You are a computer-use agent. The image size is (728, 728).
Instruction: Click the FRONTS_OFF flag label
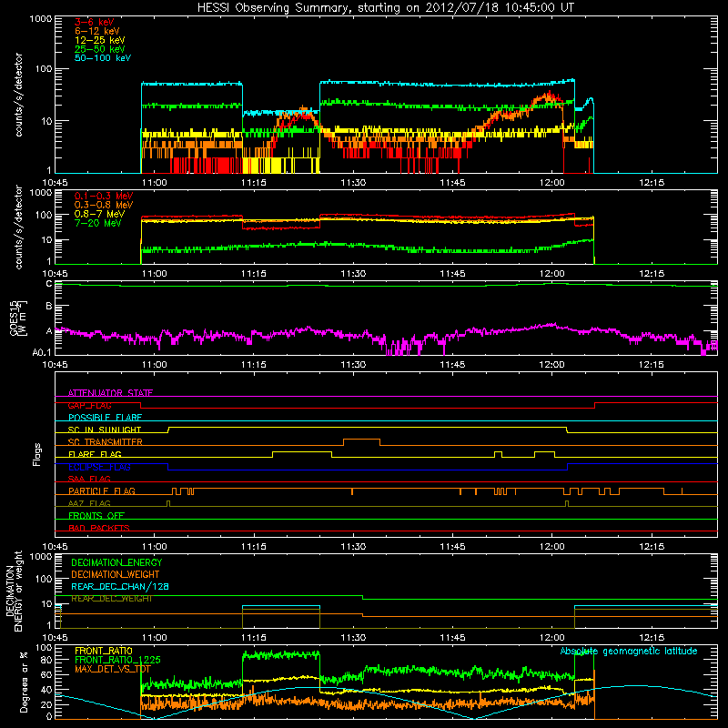pyautogui.click(x=96, y=516)
